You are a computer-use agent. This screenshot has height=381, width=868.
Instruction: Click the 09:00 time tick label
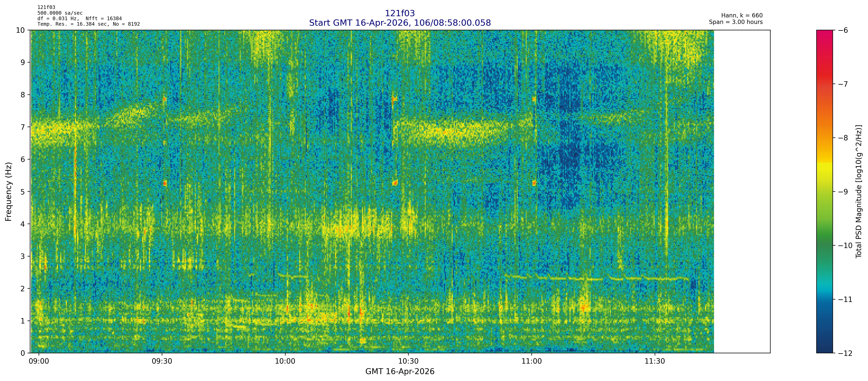pyautogui.click(x=39, y=362)
